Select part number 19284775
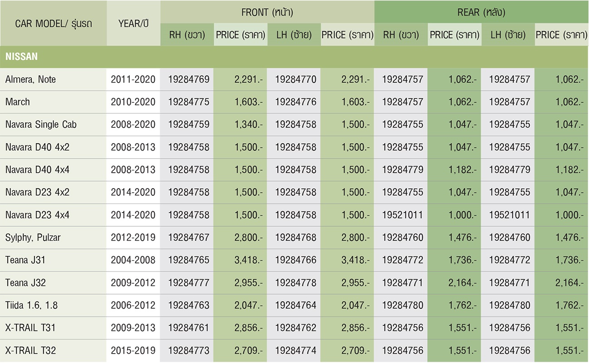The height and width of the screenshot is (364, 590). tap(189, 102)
